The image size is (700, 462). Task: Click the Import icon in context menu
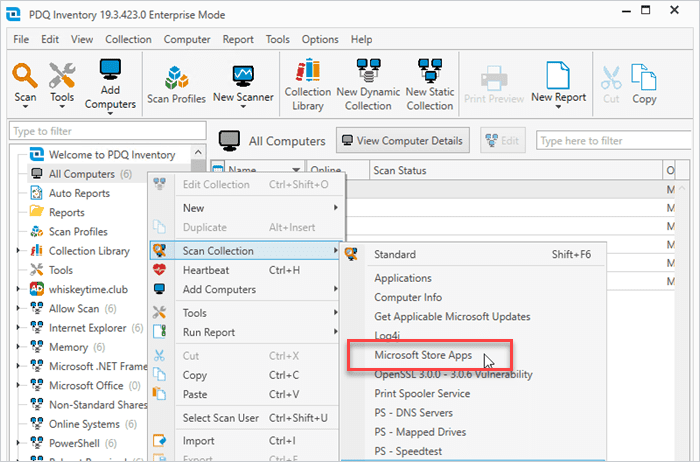coord(159,441)
